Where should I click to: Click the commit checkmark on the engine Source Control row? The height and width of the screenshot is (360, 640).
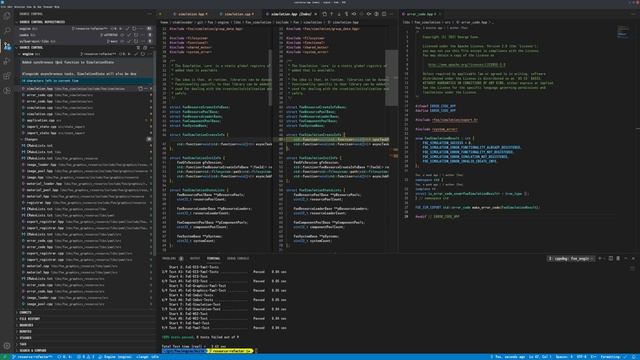136,54
